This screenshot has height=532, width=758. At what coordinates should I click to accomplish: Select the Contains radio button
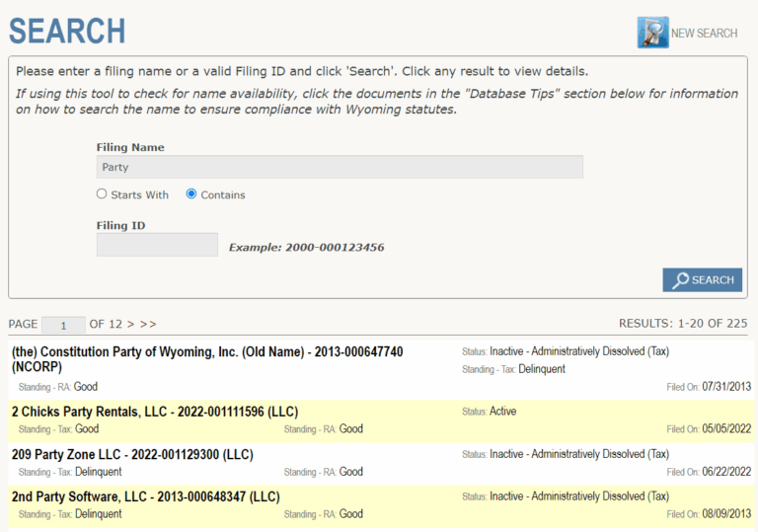tap(191, 194)
